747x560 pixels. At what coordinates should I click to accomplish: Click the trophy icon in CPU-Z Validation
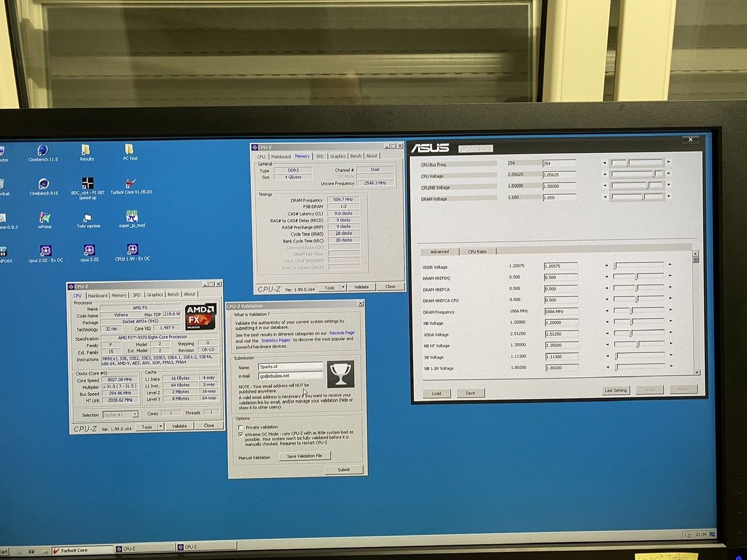pos(340,374)
